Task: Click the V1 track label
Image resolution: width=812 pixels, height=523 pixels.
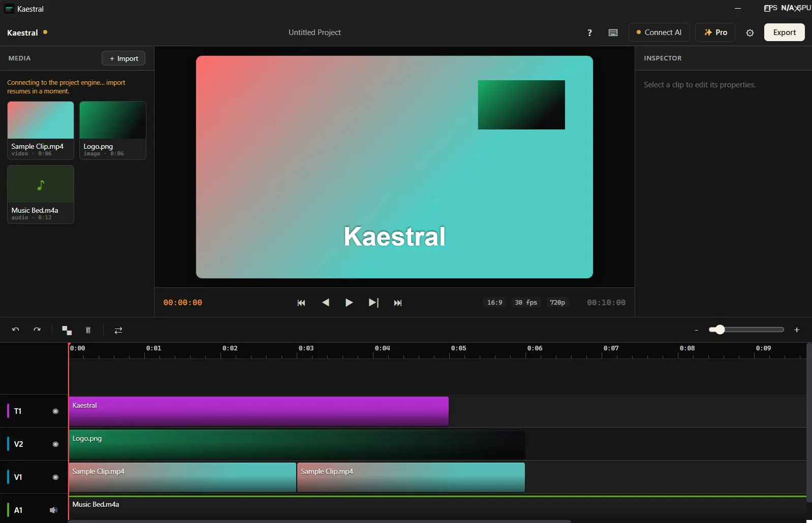Action: point(18,477)
